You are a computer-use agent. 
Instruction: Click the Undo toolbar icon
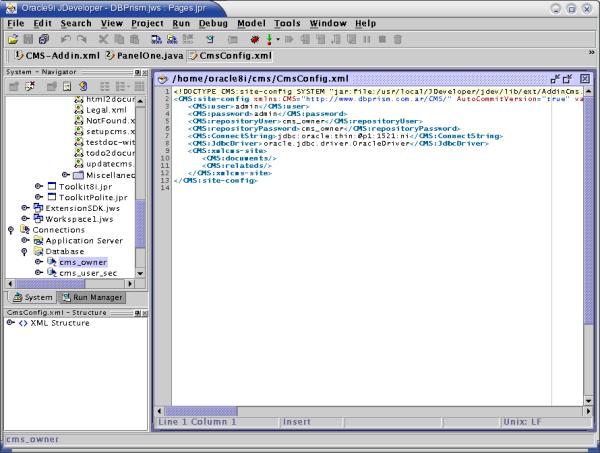coord(66,39)
